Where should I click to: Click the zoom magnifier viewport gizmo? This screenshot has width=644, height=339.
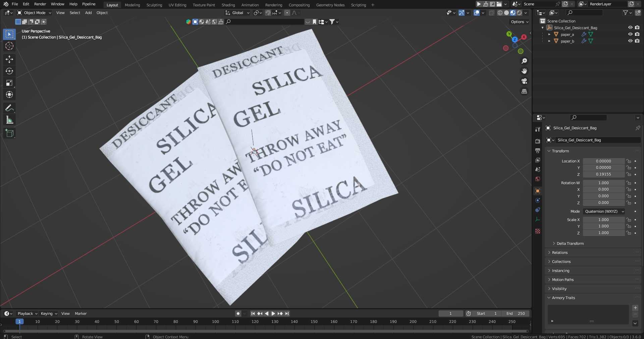coord(524,61)
